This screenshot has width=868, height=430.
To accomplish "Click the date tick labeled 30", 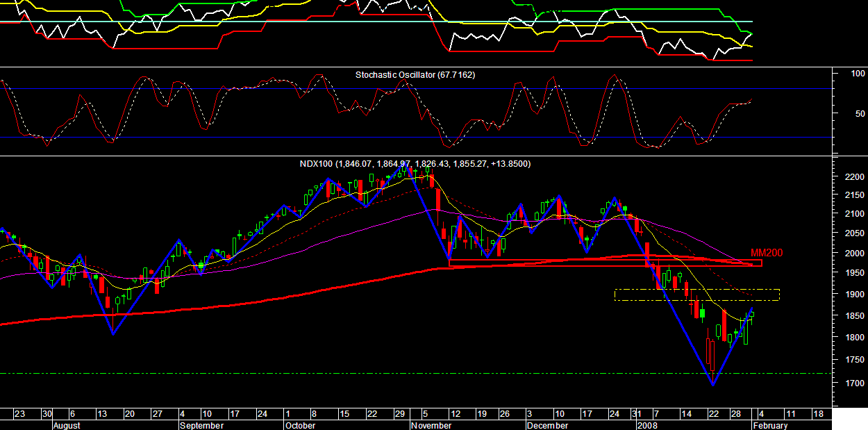I will [47, 414].
